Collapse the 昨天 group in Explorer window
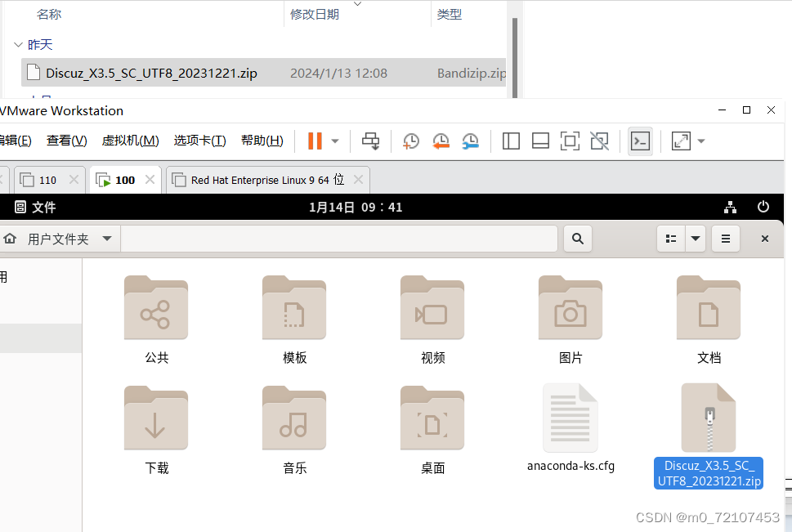This screenshot has height=532, width=792. tap(18, 44)
